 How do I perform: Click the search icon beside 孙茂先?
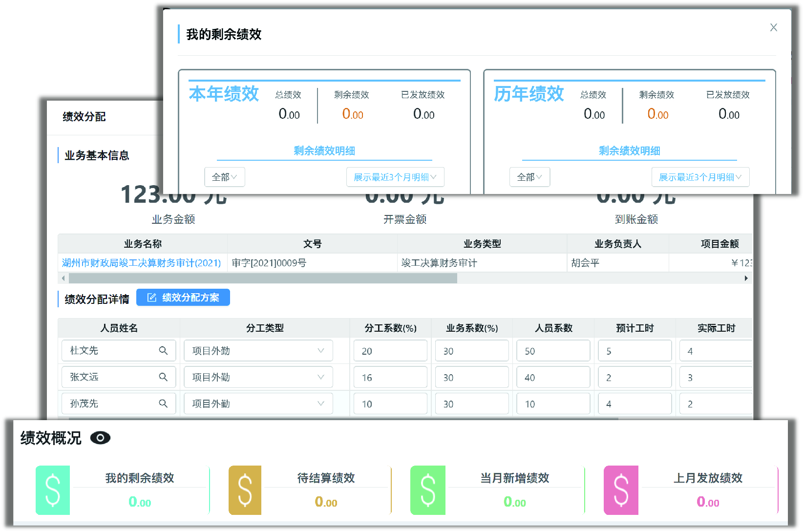click(163, 404)
